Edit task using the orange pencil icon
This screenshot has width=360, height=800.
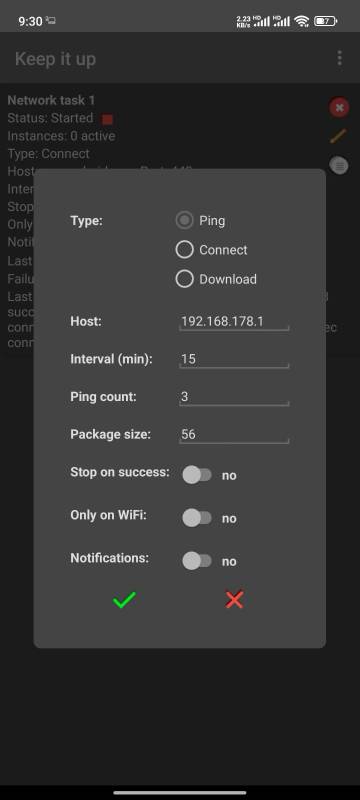[339, 136]
